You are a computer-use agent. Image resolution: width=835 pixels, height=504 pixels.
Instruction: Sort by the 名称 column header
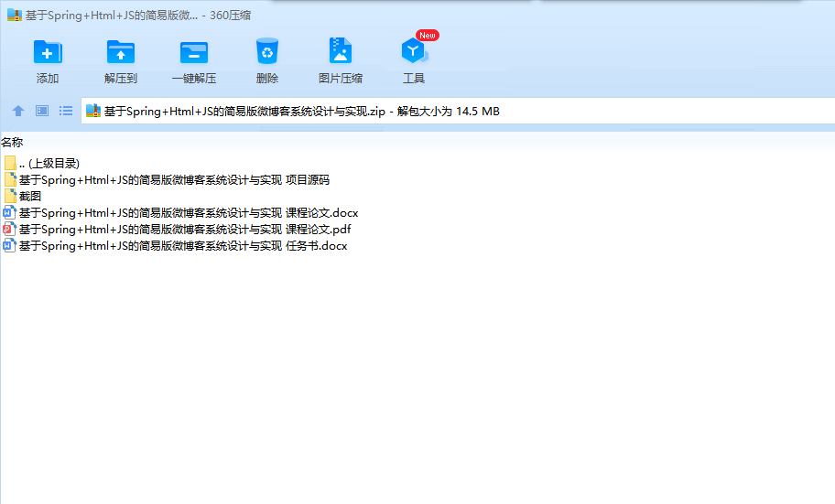click(12, 142)
